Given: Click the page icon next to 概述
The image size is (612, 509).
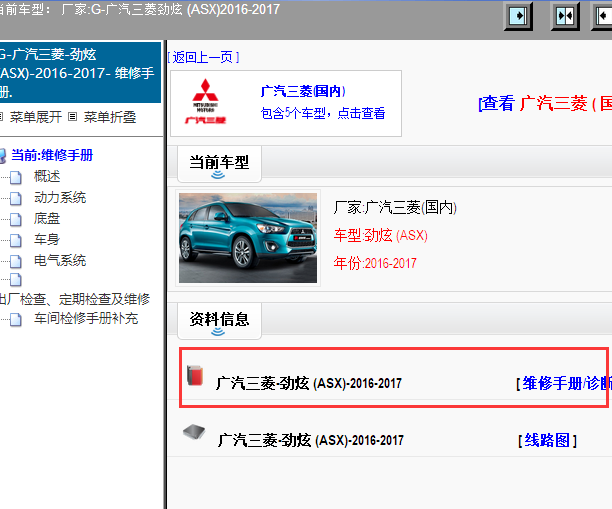Looking at the screenshot, I should coord(16,177).
